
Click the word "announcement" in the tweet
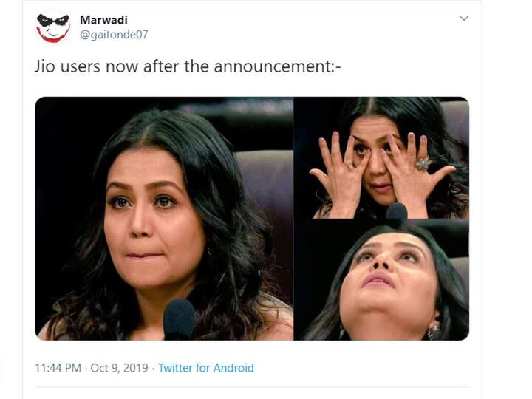(274, 66)
